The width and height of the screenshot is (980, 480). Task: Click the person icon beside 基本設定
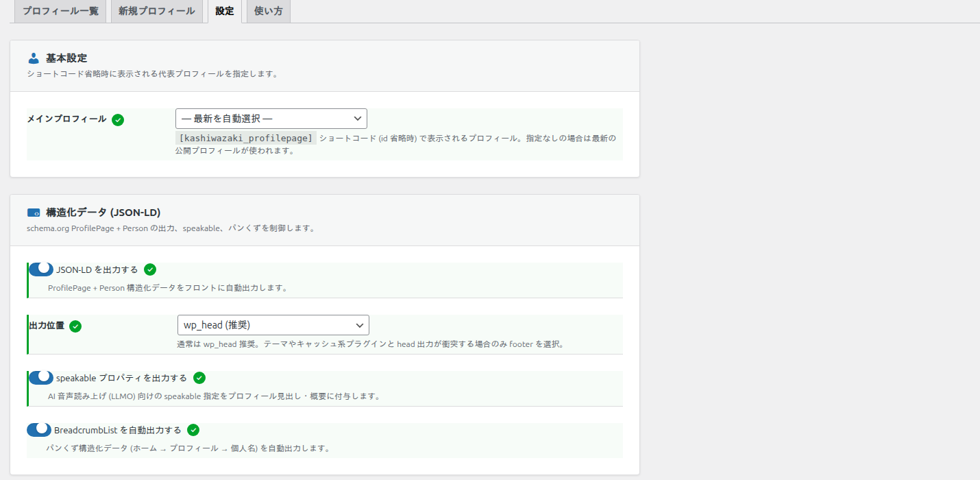34,58
